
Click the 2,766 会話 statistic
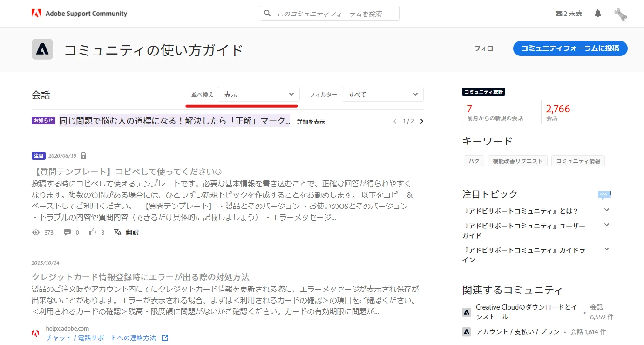558,112
